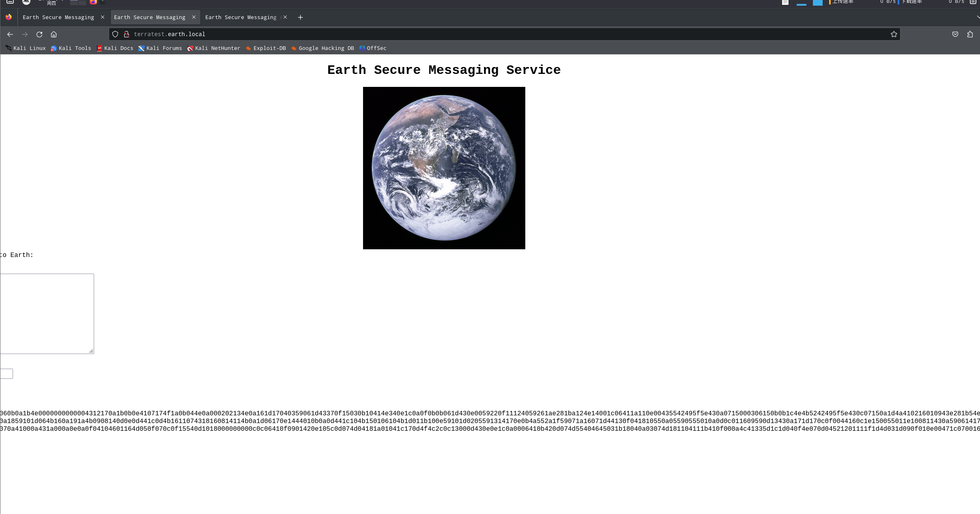Image resolution: width=980 pixels, height=514 pixels.
Task: Open the Firefox extensions puzzle icon
Action: tap(969, 34)
